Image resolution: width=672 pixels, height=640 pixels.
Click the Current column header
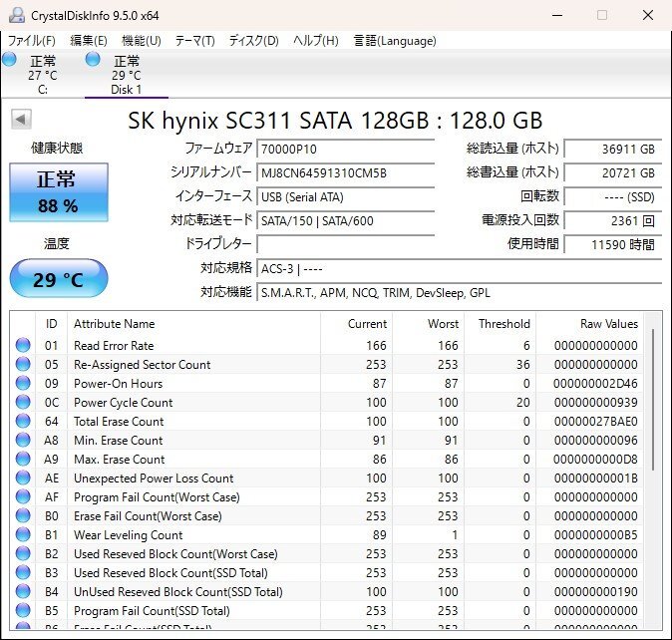pos(357,324)
